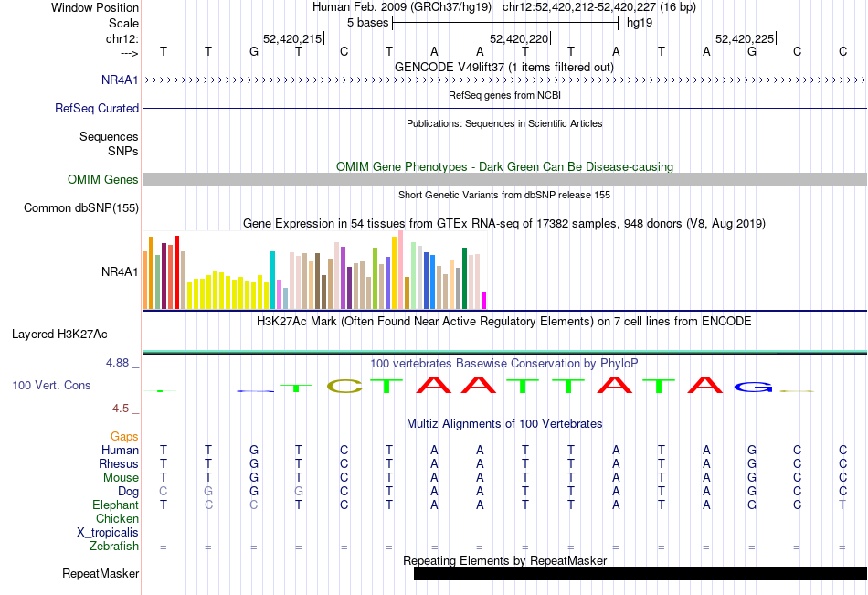The height and width of the screenshot is (595, 868).
Task: Select the Sequences label of Publications track
Action: pos(109,136)
